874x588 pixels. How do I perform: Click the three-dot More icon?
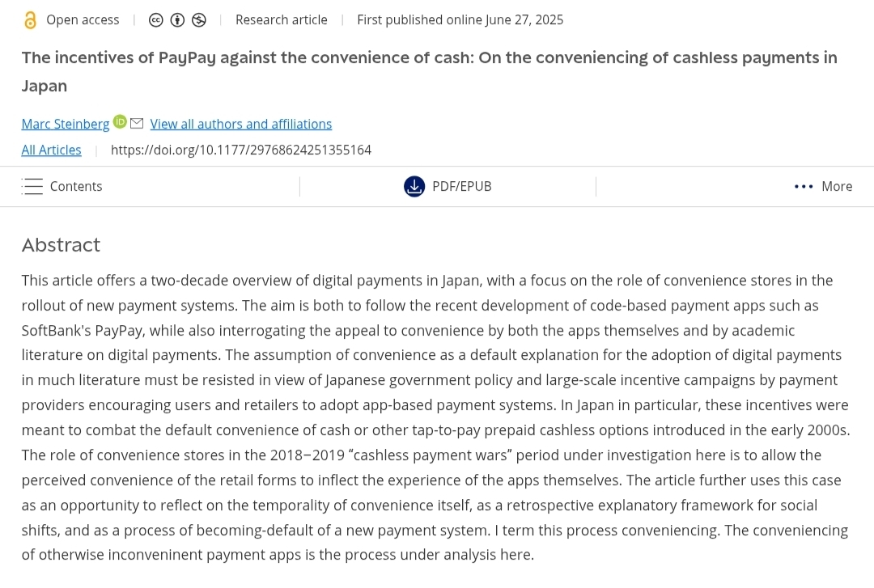(x=804, y=187)
